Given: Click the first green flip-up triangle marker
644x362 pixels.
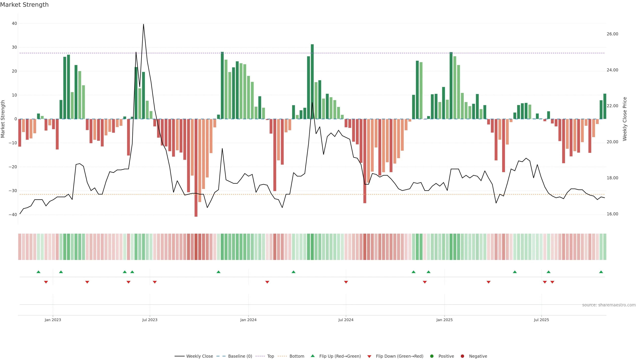Looking at the screenshot, I should [x=39, y=272].
